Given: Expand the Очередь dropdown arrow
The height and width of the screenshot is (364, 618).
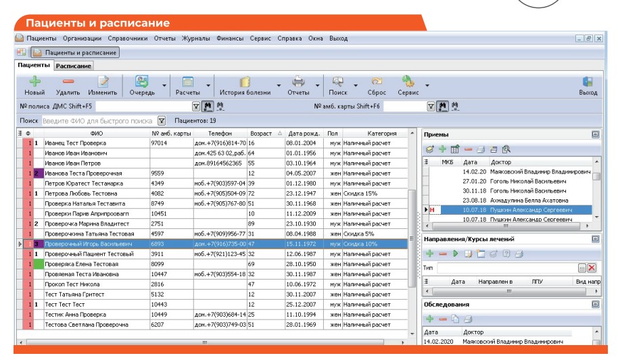Looking at the screenshot, I should pyautogui.click(x=164, y=85).
